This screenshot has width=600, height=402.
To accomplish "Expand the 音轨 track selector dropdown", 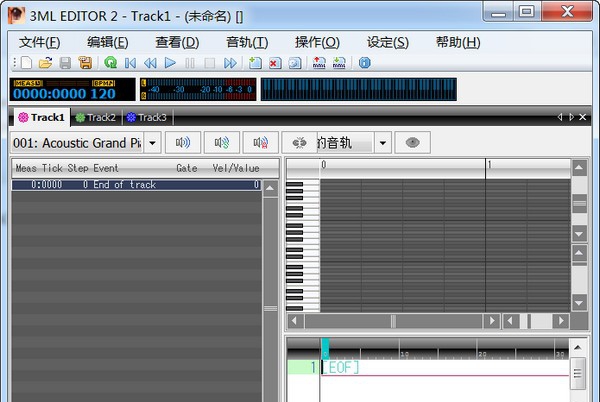I will pos(383,143).
